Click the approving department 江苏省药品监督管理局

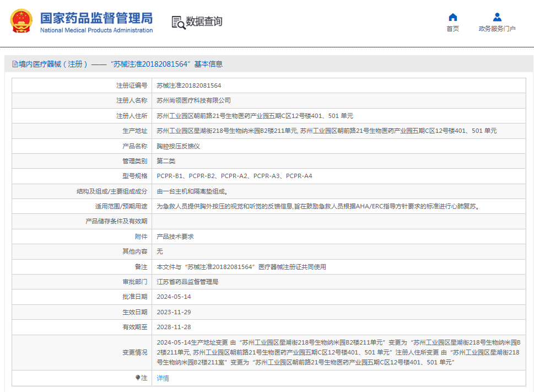coord(187,282)
